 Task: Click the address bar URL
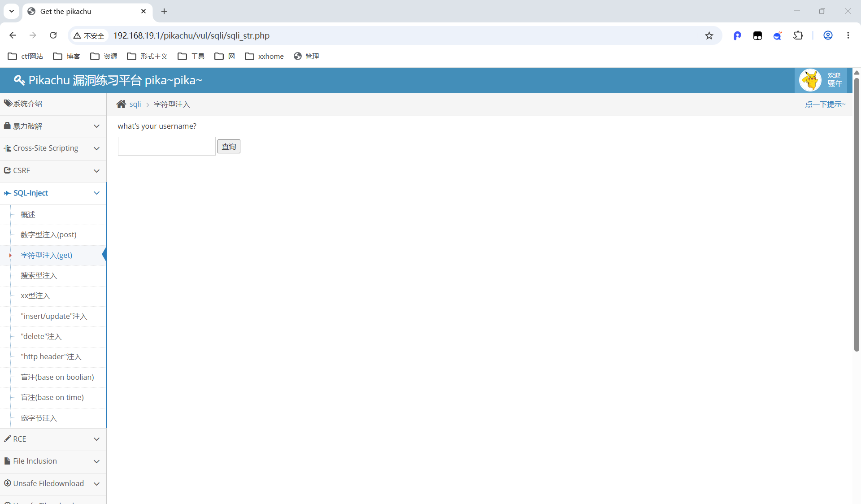coord(191,35)
